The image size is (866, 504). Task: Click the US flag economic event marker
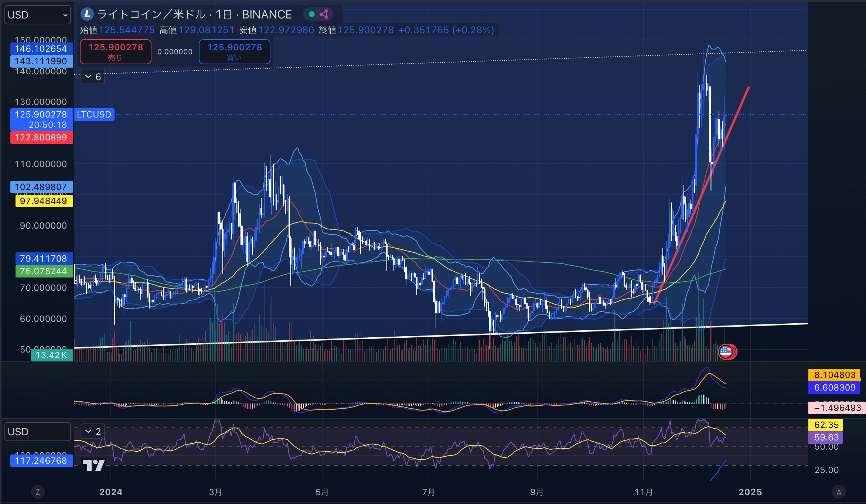[x=726, y=351]
